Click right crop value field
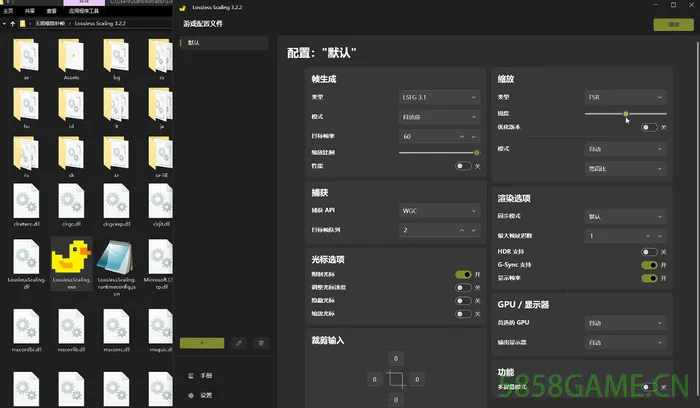700x408 pixels. tap(417, 379)
